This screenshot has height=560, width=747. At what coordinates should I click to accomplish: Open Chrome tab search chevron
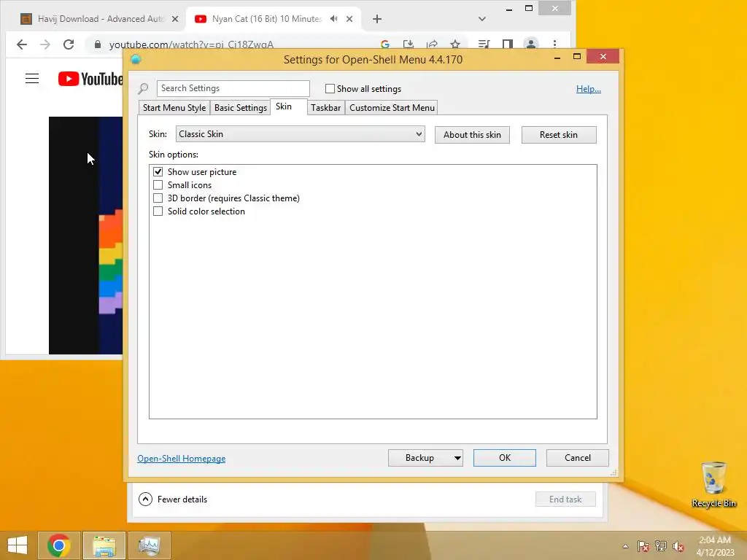[x=482, y=19]
